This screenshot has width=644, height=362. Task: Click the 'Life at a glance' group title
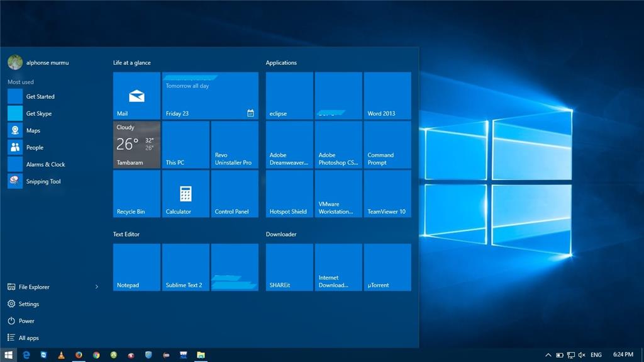(x=132, y=62)
